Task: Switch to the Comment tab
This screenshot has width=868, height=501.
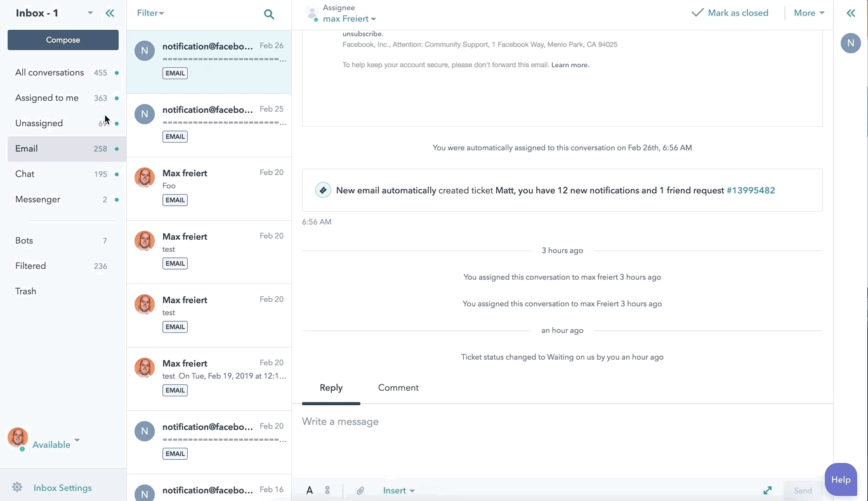Action: [x=398, y=387]
